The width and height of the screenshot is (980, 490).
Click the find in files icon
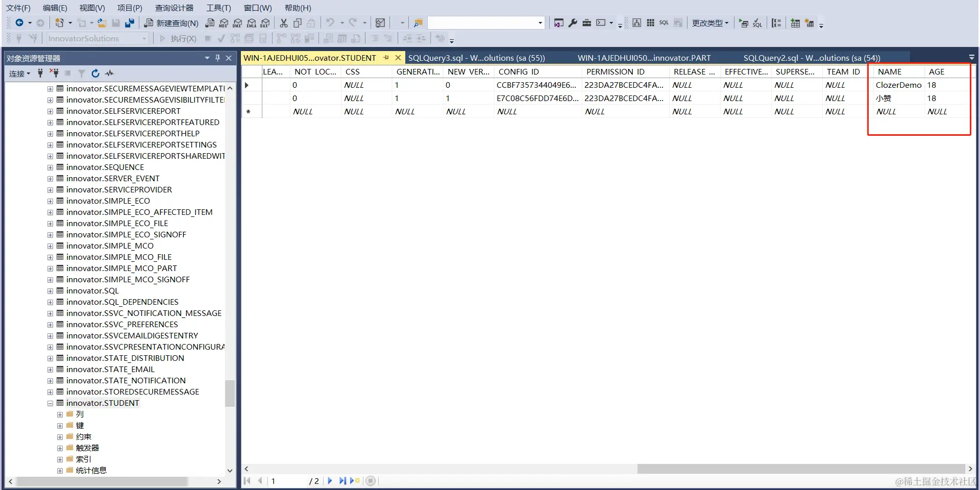418,22
